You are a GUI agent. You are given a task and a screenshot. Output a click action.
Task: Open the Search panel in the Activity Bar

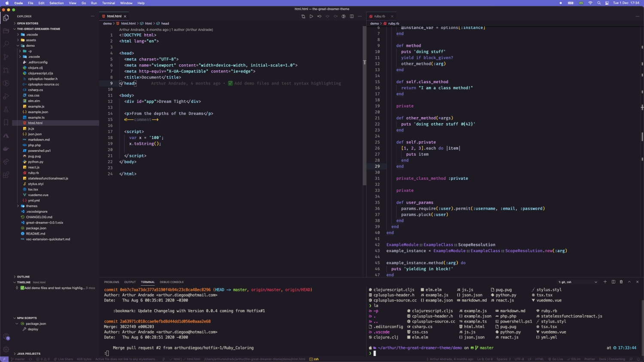coord(6,43)
